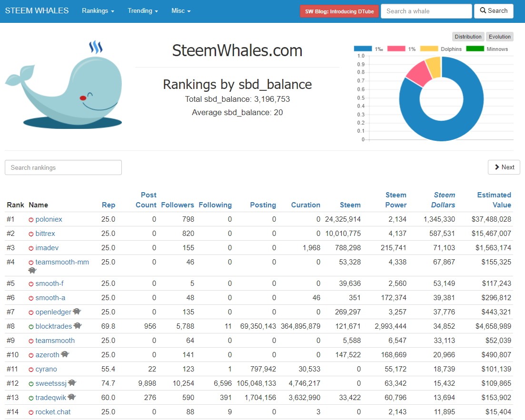525x420 pixels.
Task: Toggle the pink 1% legend swatch
Action: point(396,49)
